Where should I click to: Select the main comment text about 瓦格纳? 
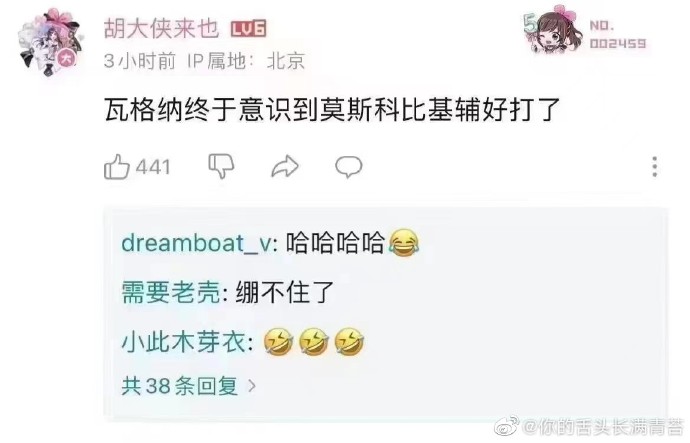coord(332,109)
